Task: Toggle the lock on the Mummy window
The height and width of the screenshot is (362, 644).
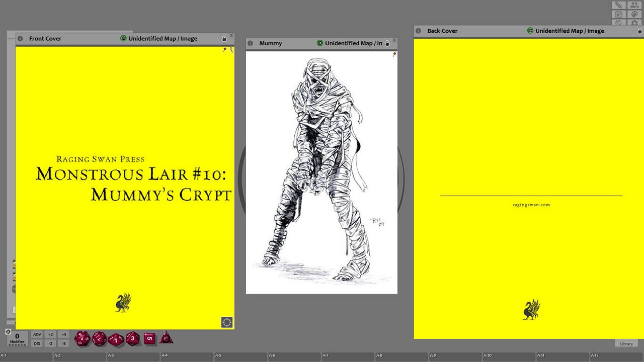Action: tap(387, 43)
